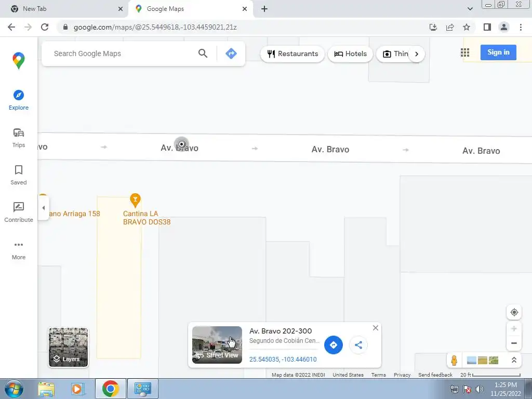Collapse the side panel arrow

44,208
